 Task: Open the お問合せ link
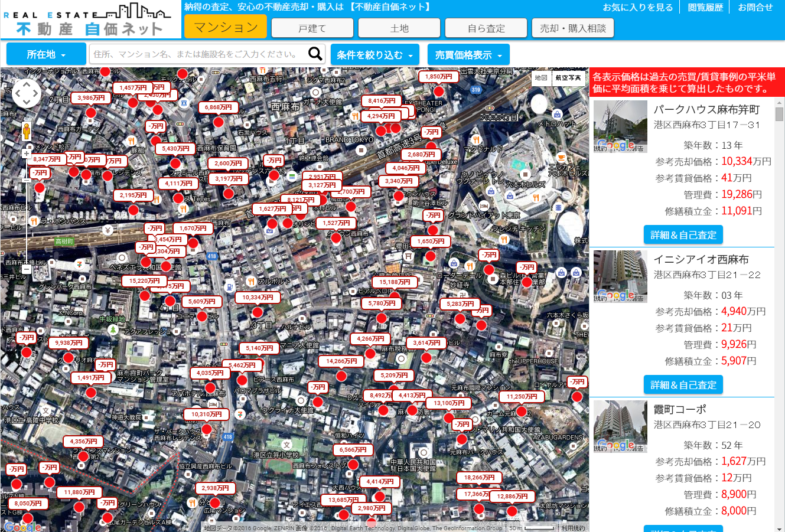(755, 8)
